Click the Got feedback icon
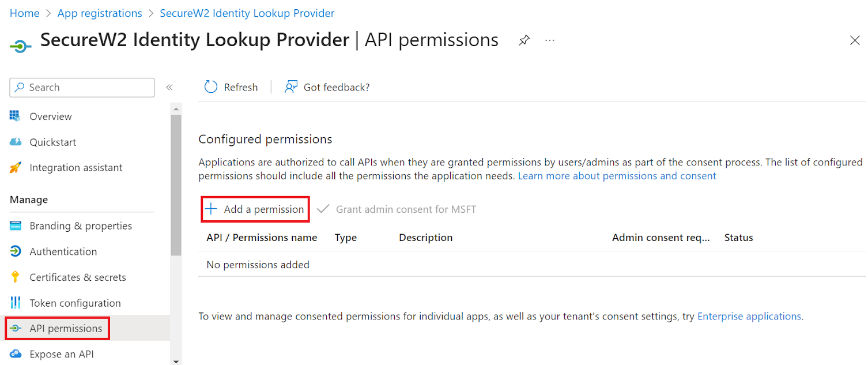This screenshot has width=868, height=365. point(291,87)
